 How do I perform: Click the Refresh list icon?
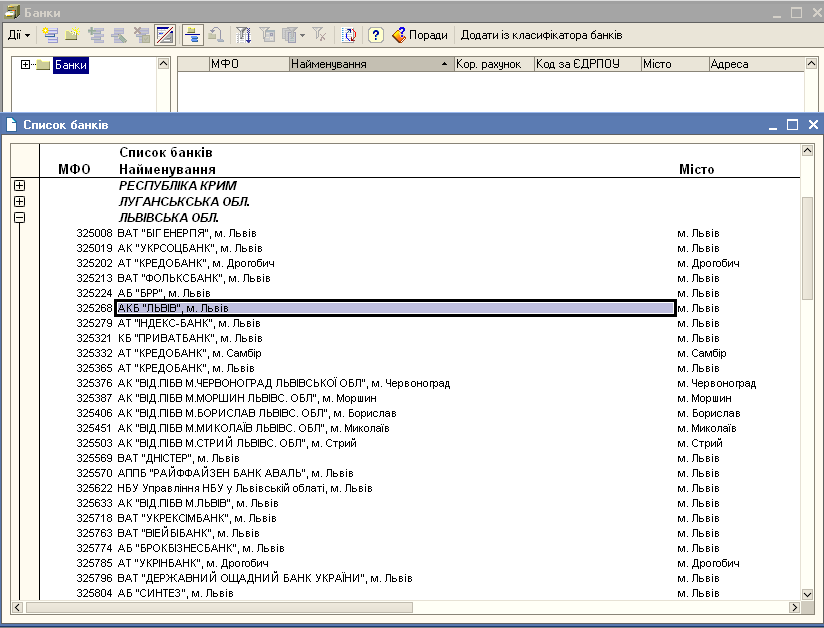click(349, 35)
